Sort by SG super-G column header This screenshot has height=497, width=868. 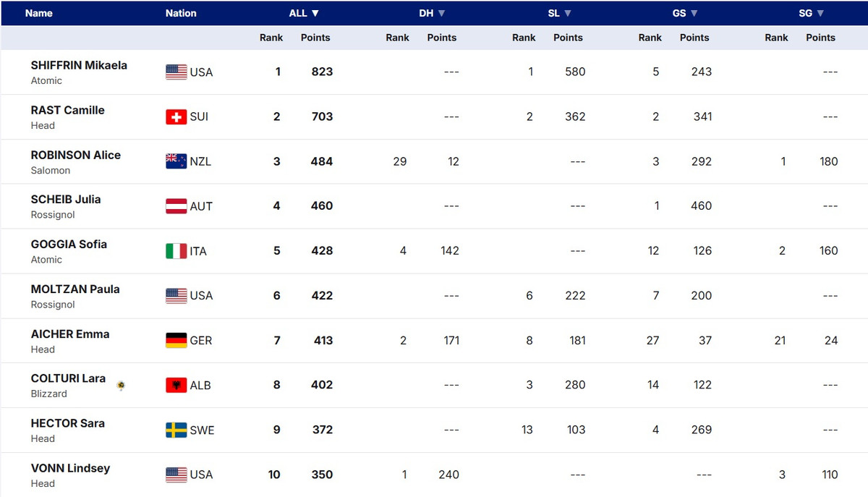[x=811, y=13]
